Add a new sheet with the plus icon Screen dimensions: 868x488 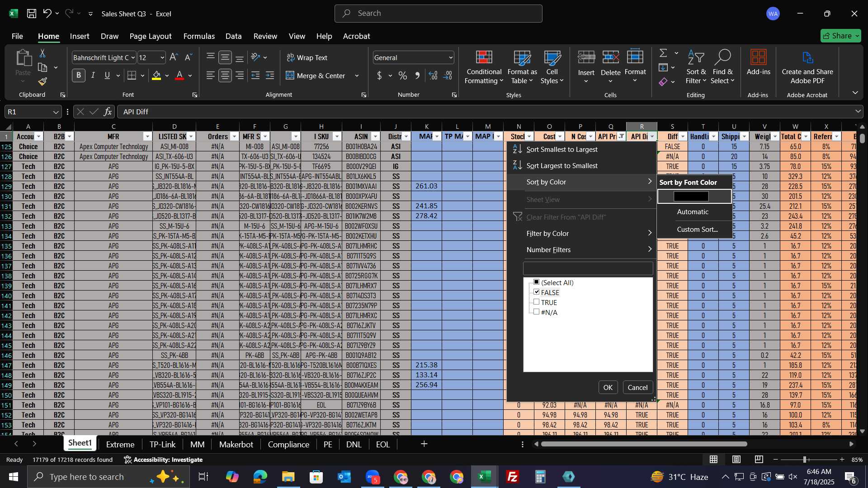point(424,444)
